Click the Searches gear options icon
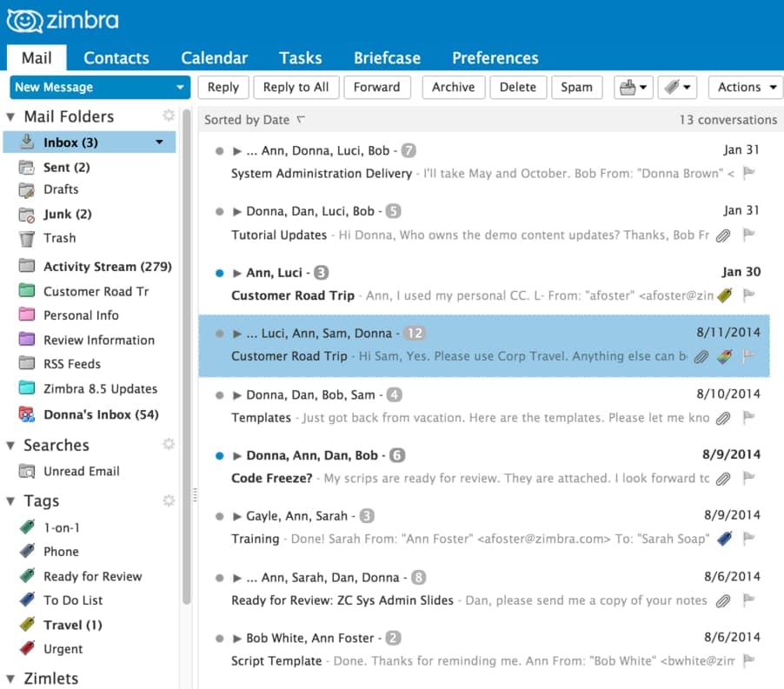The image size is (784, 689). [x=169, y=444]
